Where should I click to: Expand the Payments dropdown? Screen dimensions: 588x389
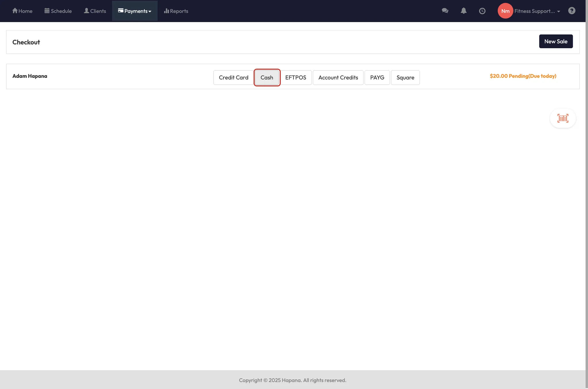(x=135, y=11)
